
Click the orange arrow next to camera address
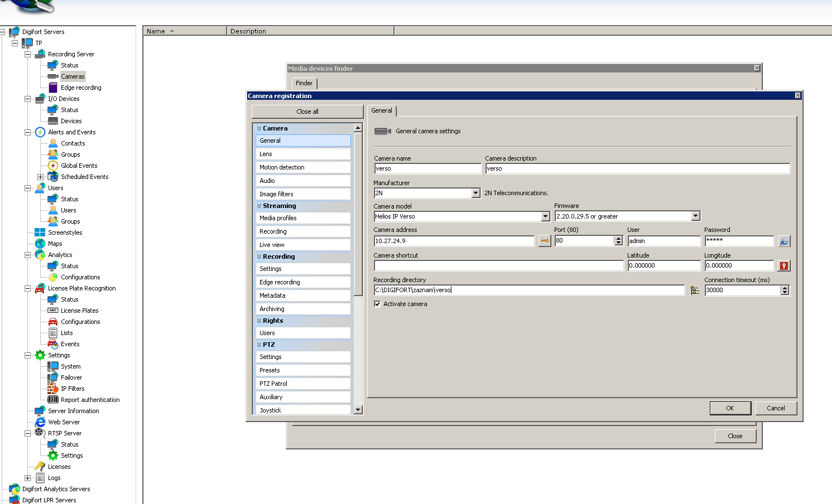(x=545, y=241)
